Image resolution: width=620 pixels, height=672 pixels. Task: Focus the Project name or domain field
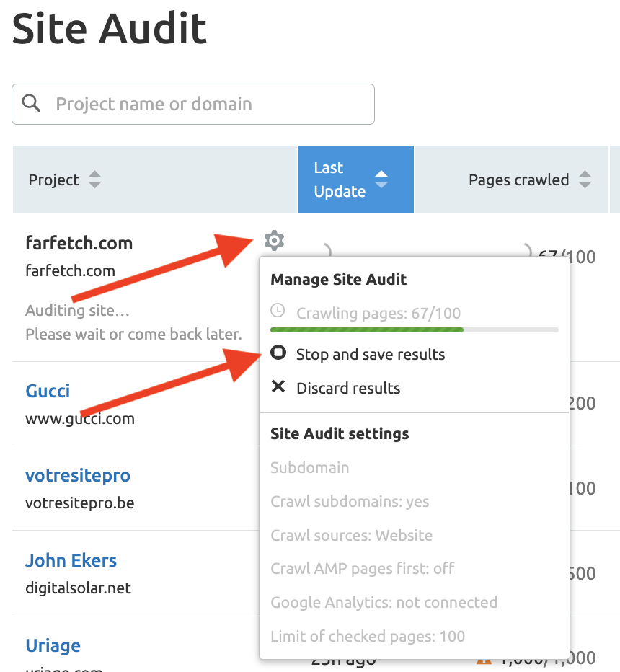(x=193, y=104)
